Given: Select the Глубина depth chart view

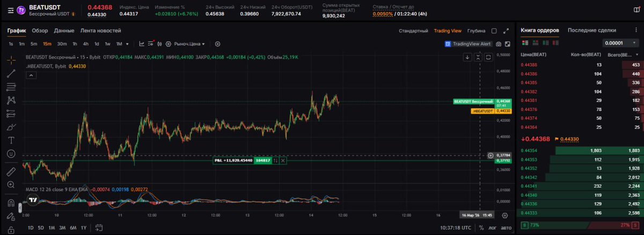Looking at the screenshot, I should [476, 31].
